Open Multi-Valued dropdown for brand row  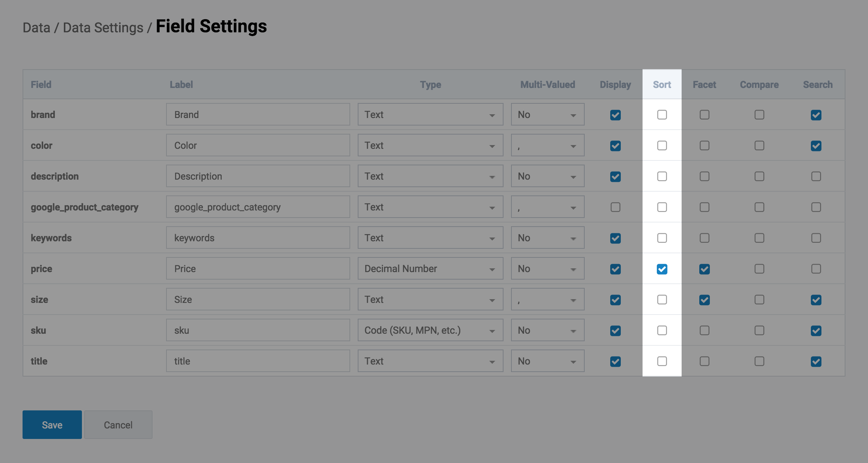point(547,115)
